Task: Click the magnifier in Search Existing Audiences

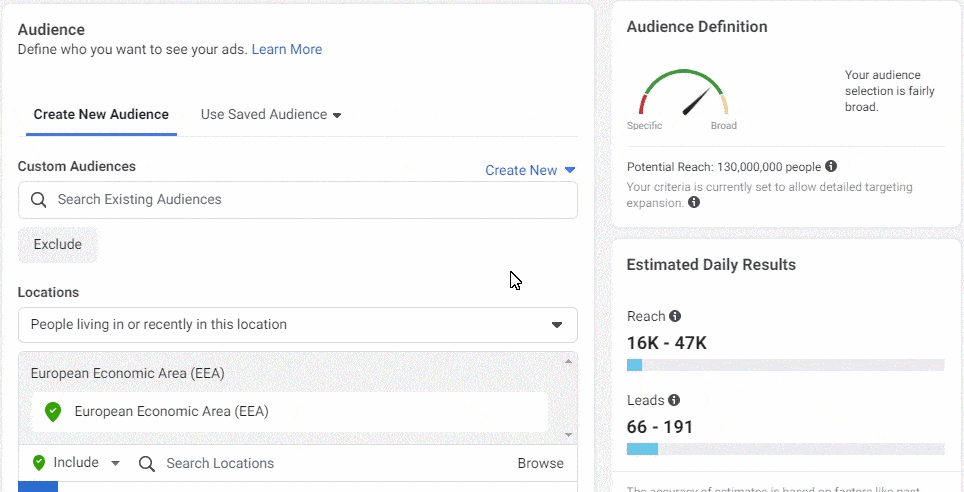Action: coord(39,200)
